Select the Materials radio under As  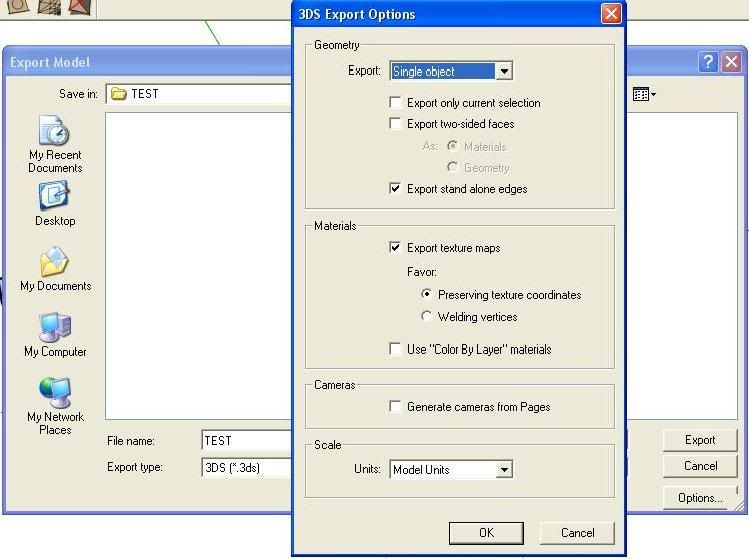click(452, 146)
